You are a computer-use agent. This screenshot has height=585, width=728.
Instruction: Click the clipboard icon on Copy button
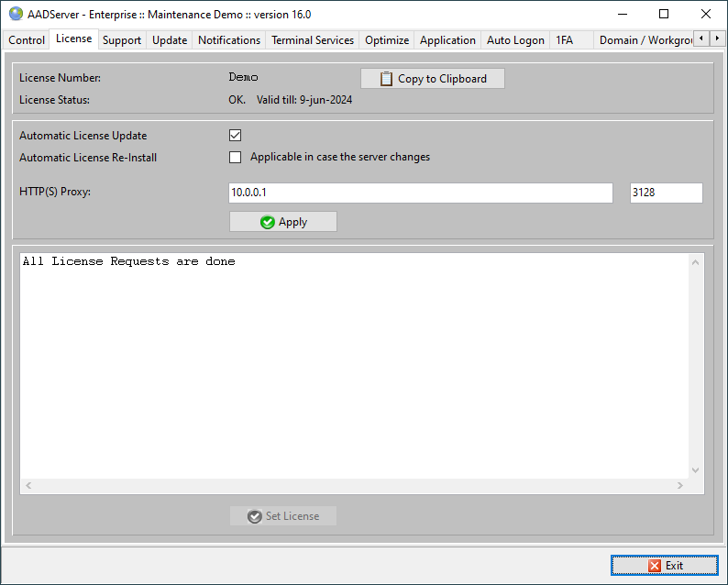coord(386,79)
